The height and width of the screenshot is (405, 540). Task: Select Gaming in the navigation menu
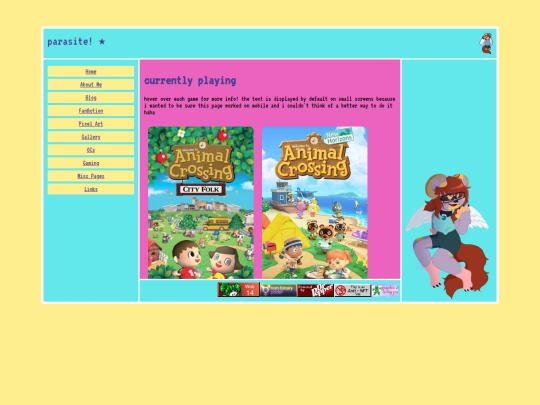click(x=91, y=163)
